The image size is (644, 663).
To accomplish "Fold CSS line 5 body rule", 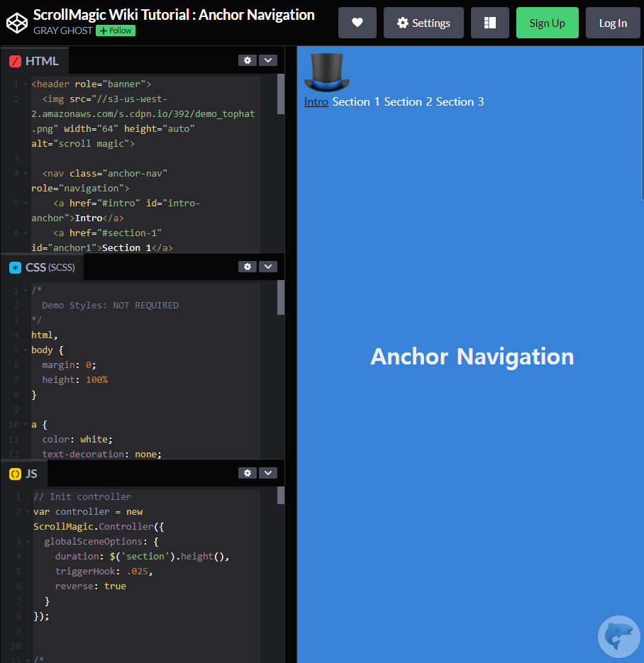I will pyautogui.click(x=26, y=350).
